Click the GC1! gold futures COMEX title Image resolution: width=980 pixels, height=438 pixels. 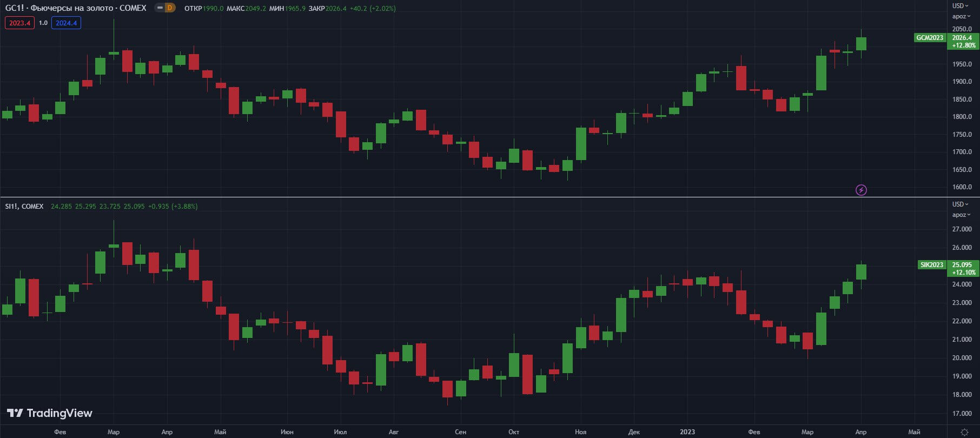pyautogui.click(x=76, y=8)
